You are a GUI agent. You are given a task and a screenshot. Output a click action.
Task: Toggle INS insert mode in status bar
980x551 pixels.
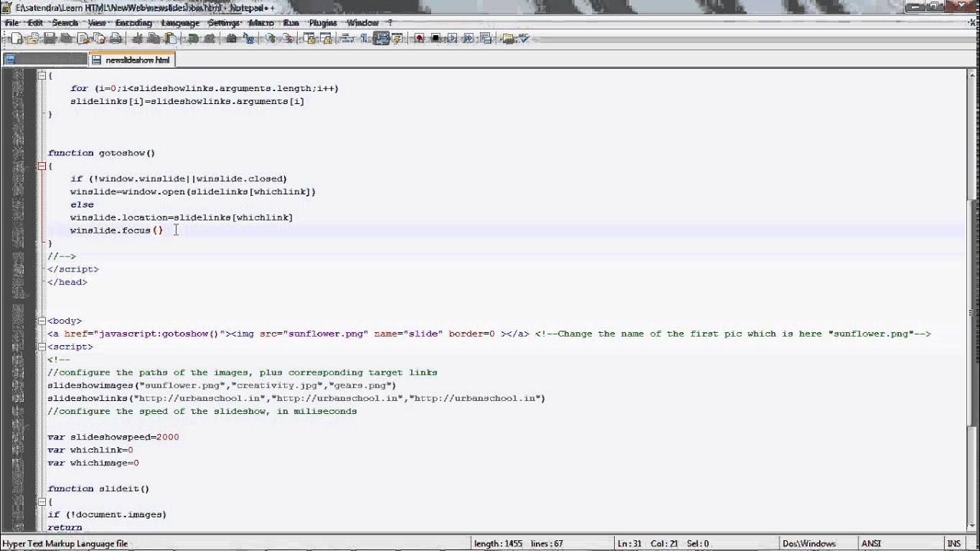tap(953, 544)
